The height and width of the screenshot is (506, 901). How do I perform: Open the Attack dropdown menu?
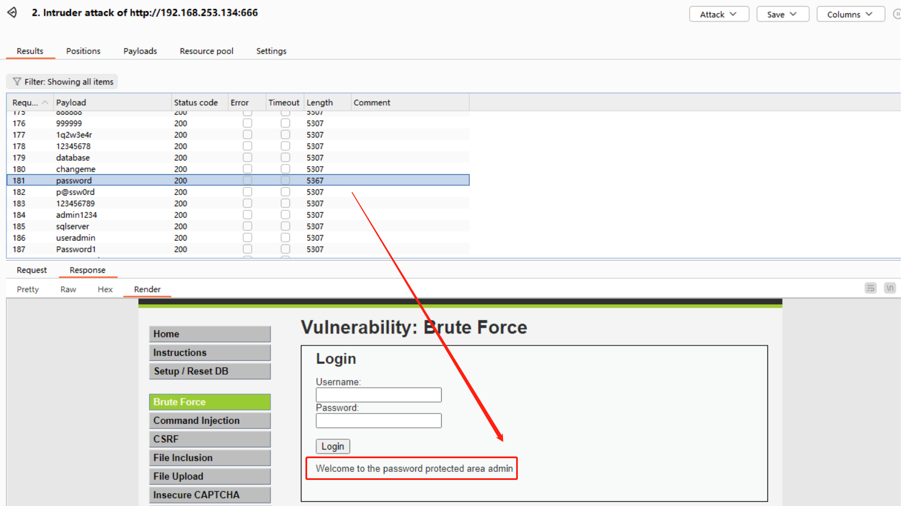(718, 14)
